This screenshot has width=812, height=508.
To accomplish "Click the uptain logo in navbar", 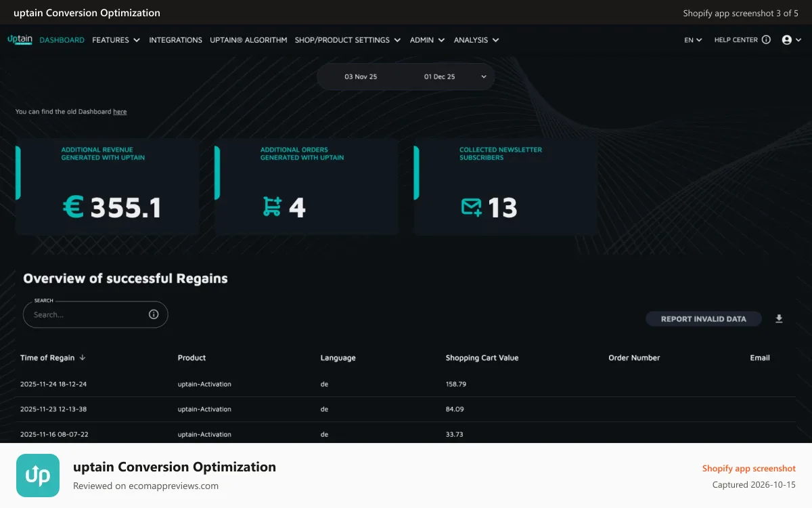I will [x=20, y=39].
